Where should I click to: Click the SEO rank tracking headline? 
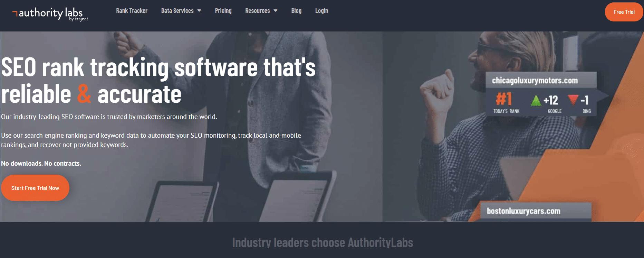pyautogui.click(x=158, y=81)
